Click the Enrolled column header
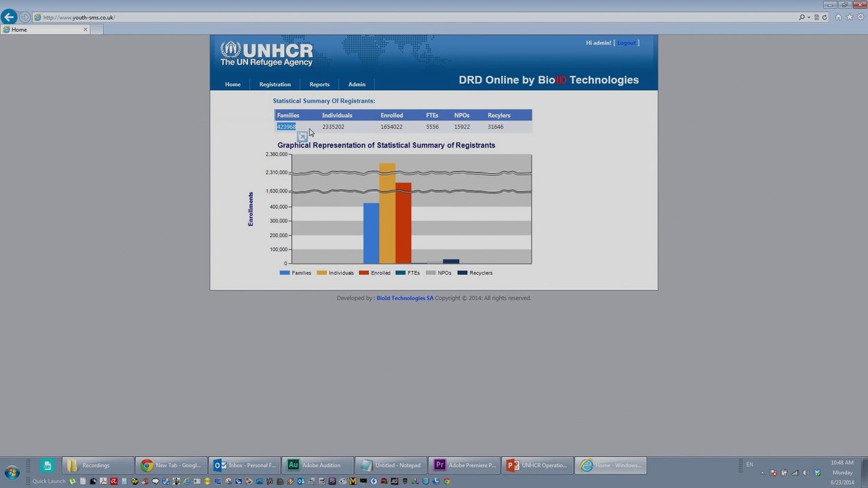 [x=392, y=115]
